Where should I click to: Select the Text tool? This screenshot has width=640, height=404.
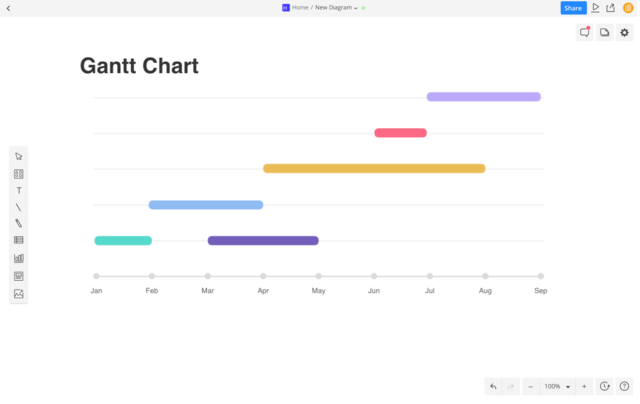coord(19,191)
